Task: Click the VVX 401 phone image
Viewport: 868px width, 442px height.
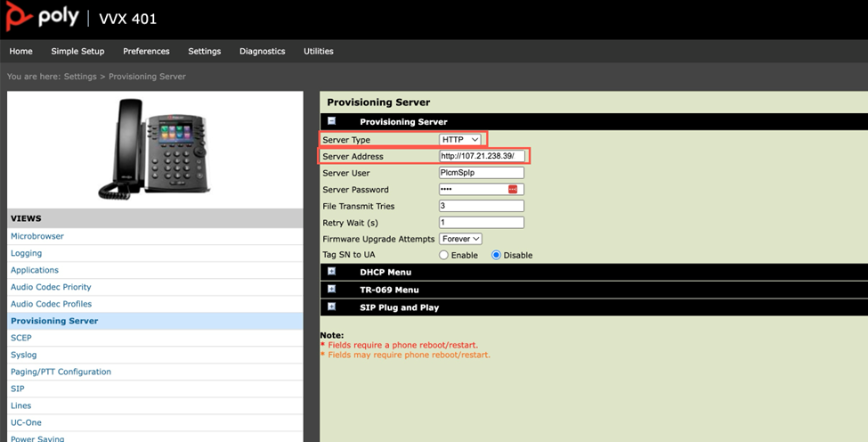Action: [154, 149]
